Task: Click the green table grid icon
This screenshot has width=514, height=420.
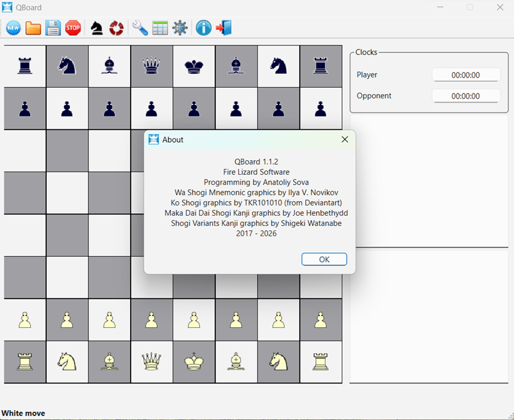Action: [x=160, y=28]
